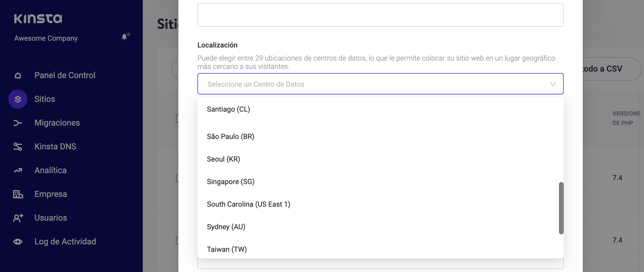Screen dimensions: 644x272
Task: Open the notifications bell
Action: click(x=125, y=37)
